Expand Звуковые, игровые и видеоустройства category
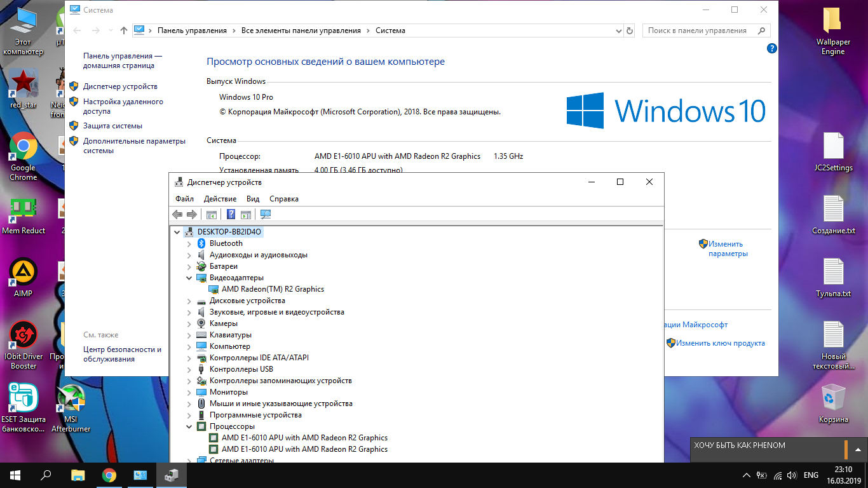 point(189,312)
